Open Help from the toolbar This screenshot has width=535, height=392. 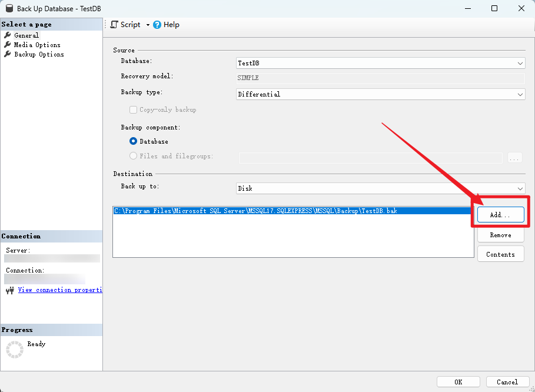166,25
